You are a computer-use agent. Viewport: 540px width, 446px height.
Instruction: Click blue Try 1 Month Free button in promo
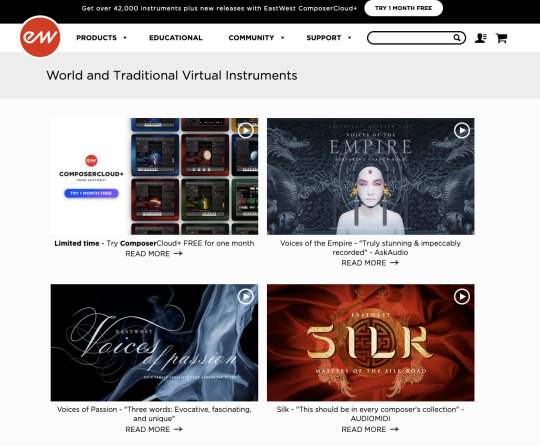(91, 193)
